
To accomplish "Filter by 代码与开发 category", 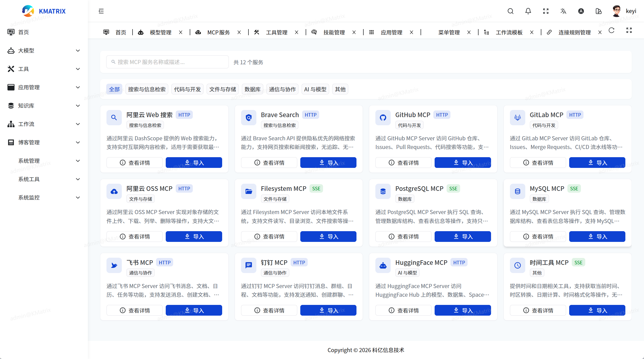I will 187,89.
